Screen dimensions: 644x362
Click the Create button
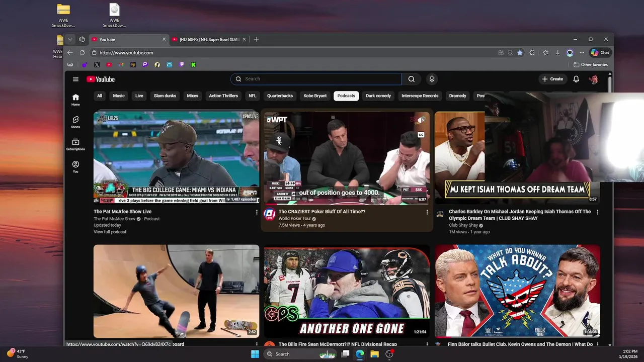[552, 79]
